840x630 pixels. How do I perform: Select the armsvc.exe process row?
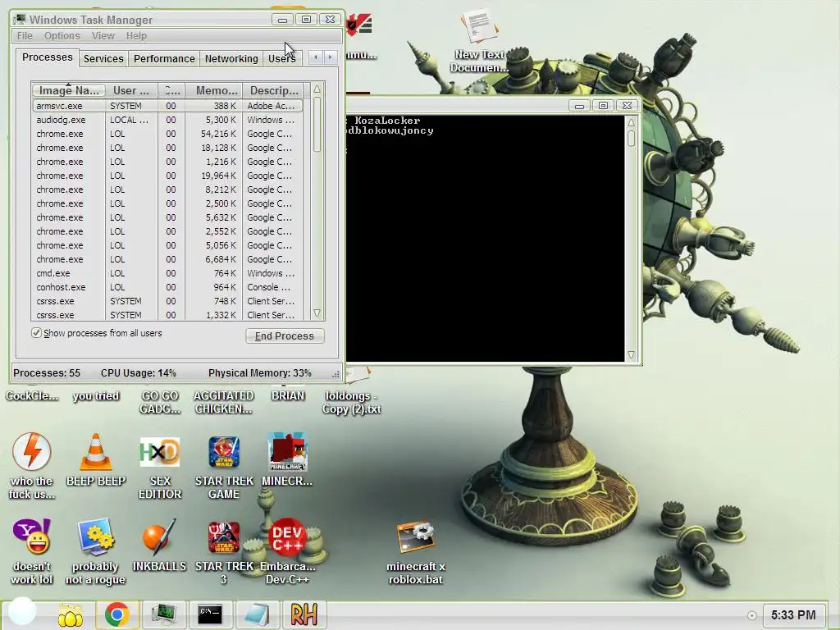(167, 106)
